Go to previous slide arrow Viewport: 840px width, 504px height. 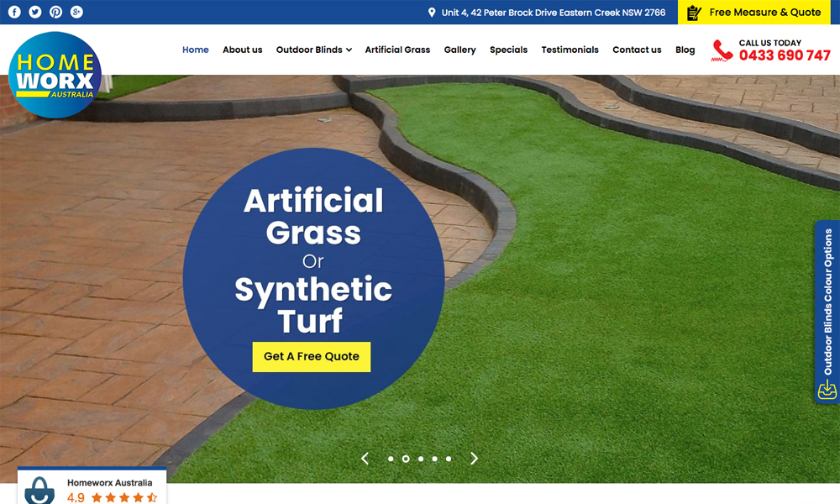tap(365, 459)
